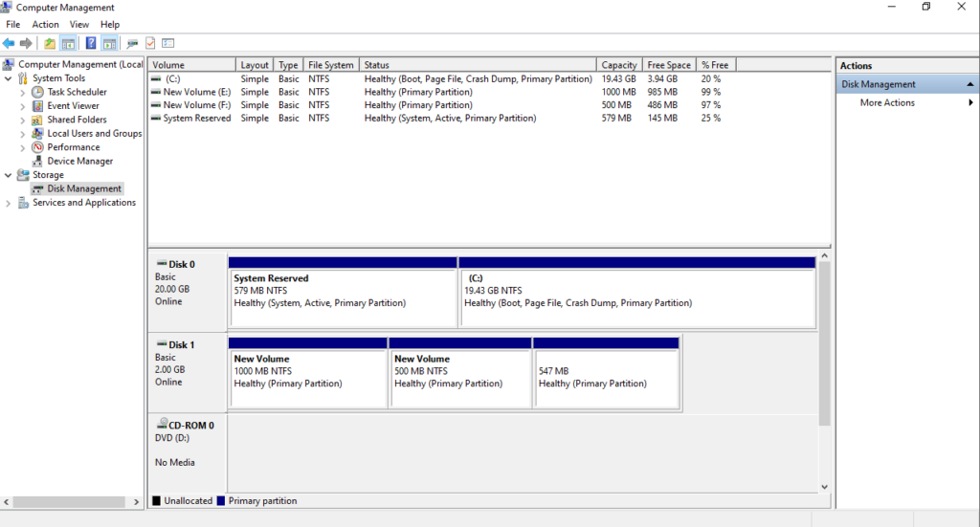The width and height of the screenshot is (980, 527).
Task: Click the Shared Folders icon
Action: click(x=37, y=120)
